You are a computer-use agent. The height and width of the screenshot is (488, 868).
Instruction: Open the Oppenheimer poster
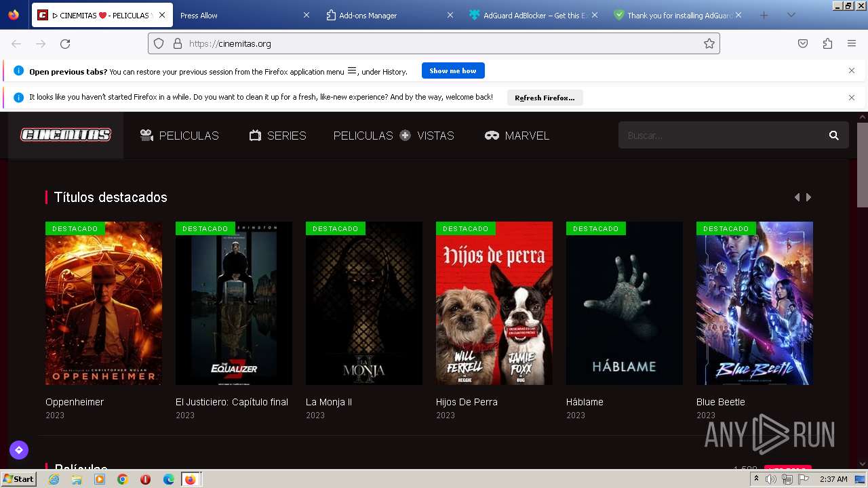pos(104,304)
